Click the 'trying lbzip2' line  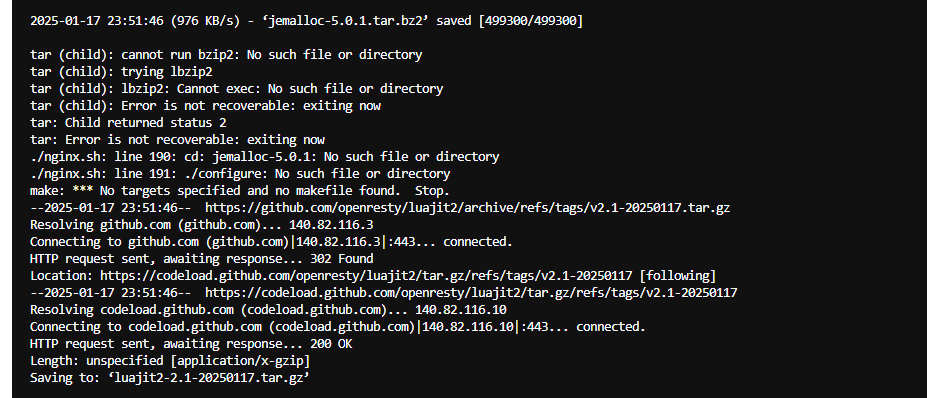121,72
